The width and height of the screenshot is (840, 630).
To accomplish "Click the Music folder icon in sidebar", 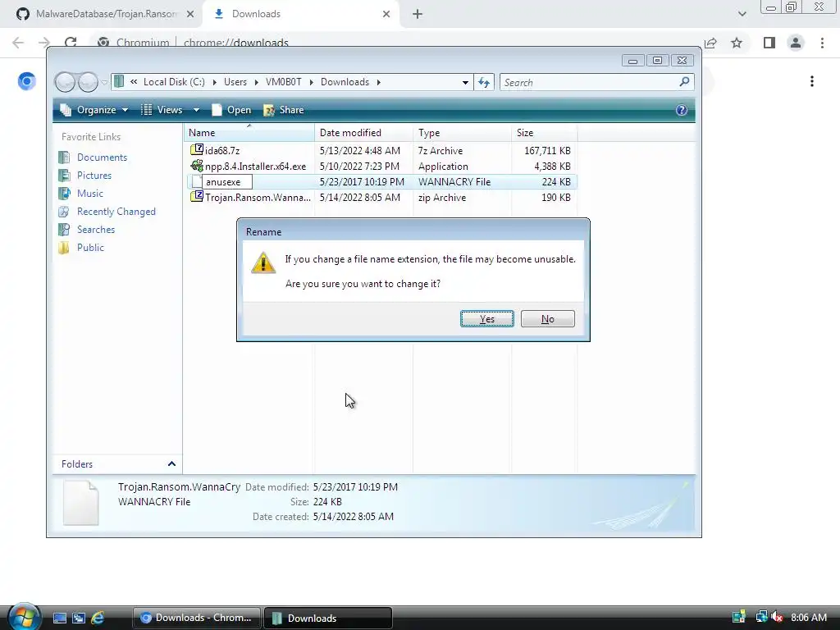I will (64, 194).
